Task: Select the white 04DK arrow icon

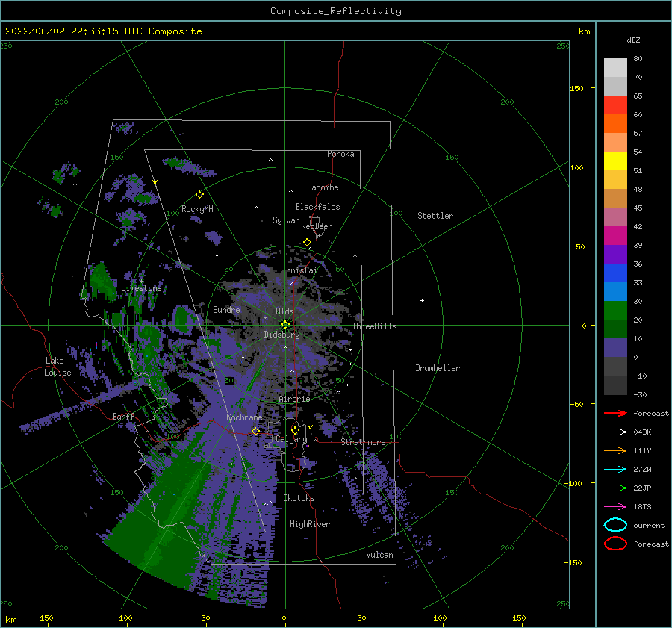Action: coord(615,432)
